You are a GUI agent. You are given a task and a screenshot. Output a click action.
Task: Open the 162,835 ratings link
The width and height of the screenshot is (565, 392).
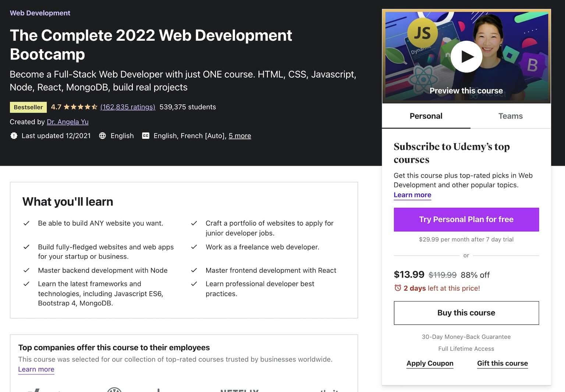click(128, 107)
